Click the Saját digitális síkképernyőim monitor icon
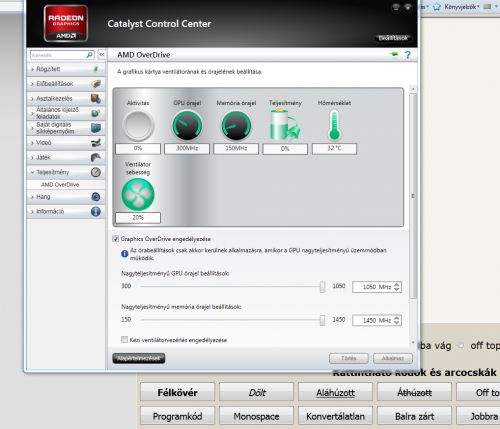The width and height of the screenshot is (500, 429). (96, 128)
